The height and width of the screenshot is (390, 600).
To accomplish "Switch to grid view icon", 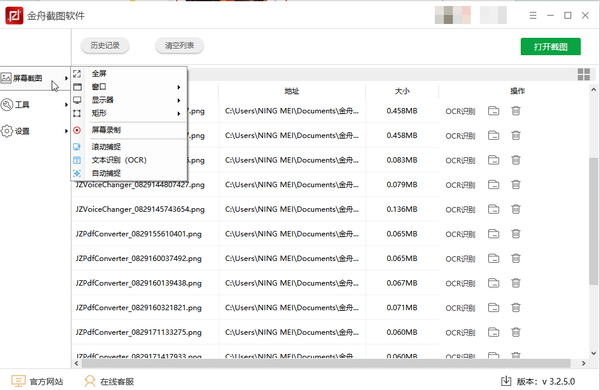I will coord(584,74).
